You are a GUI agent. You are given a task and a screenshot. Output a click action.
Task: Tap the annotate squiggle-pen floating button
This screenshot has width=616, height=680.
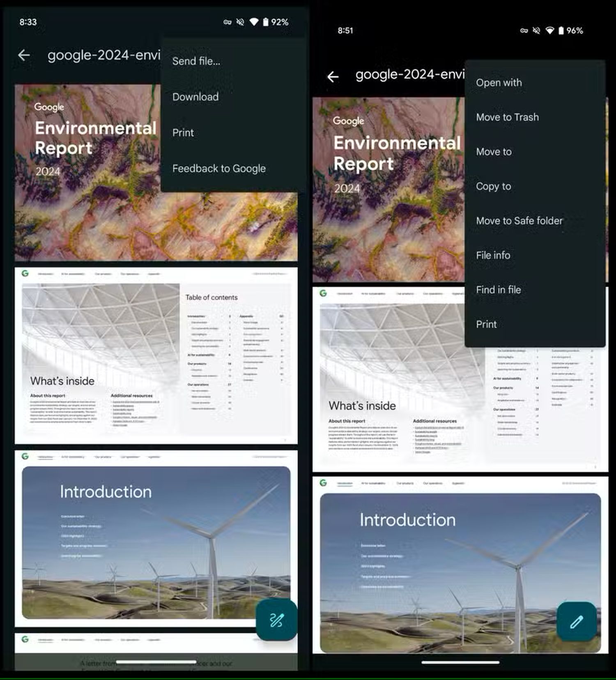coord(276,620)
